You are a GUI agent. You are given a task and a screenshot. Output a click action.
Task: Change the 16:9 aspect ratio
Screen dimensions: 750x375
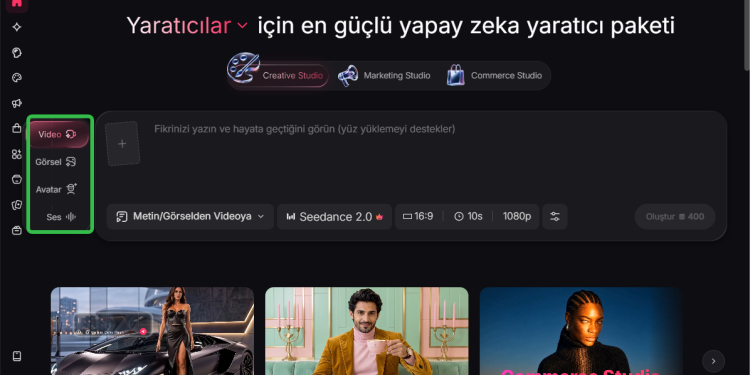tap(418, 217)
